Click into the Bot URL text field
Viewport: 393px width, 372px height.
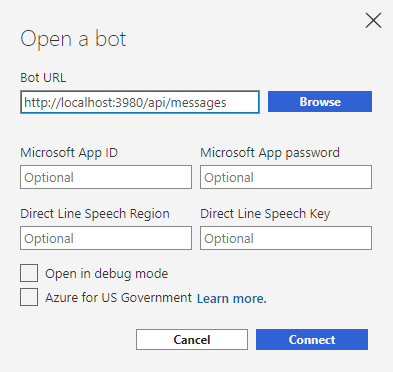(140, 102)
